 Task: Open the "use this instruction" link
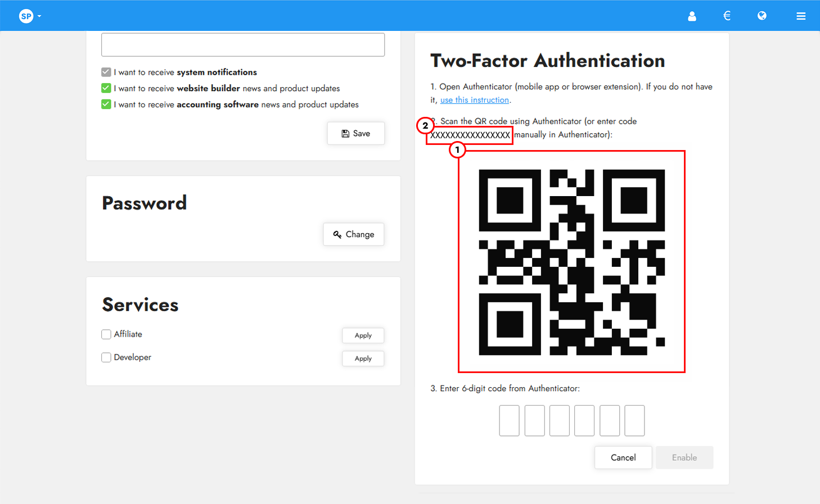tap(474, 99)
